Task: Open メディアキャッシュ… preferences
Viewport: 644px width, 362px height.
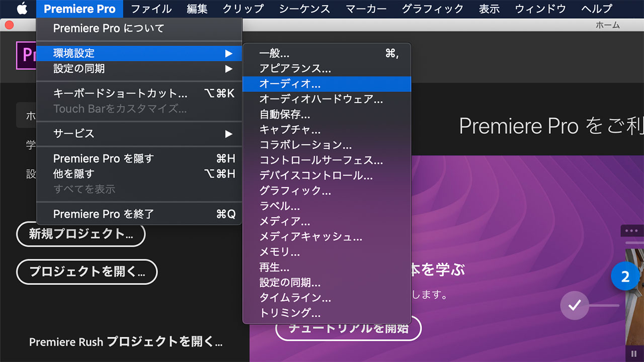Action: coord(327,237)
